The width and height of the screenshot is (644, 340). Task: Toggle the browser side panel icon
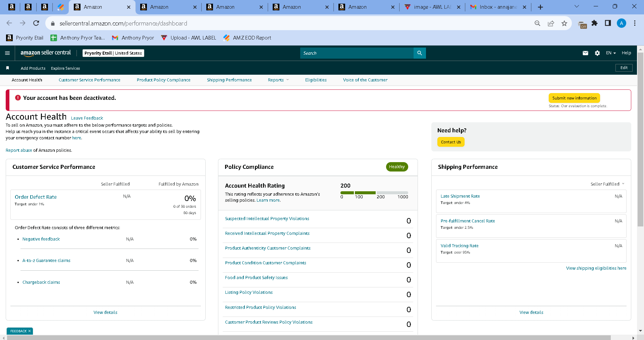pyautogui.click(x=608, y=23)
